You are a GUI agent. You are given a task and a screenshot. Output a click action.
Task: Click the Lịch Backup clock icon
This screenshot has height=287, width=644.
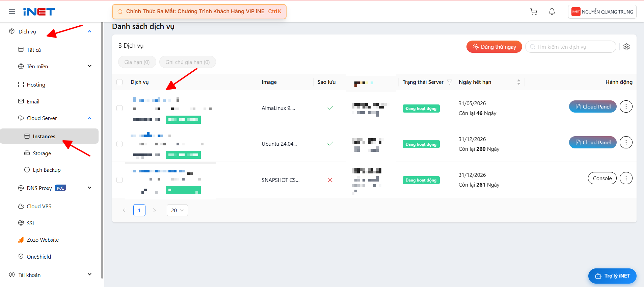(x=27, y=170)
